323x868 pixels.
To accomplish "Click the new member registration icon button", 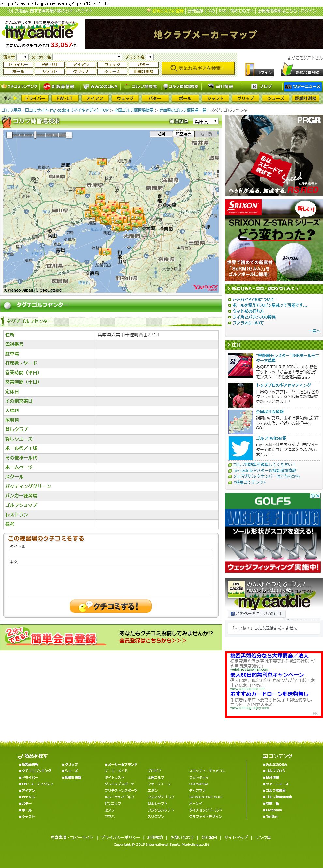I will pos(301,70).
